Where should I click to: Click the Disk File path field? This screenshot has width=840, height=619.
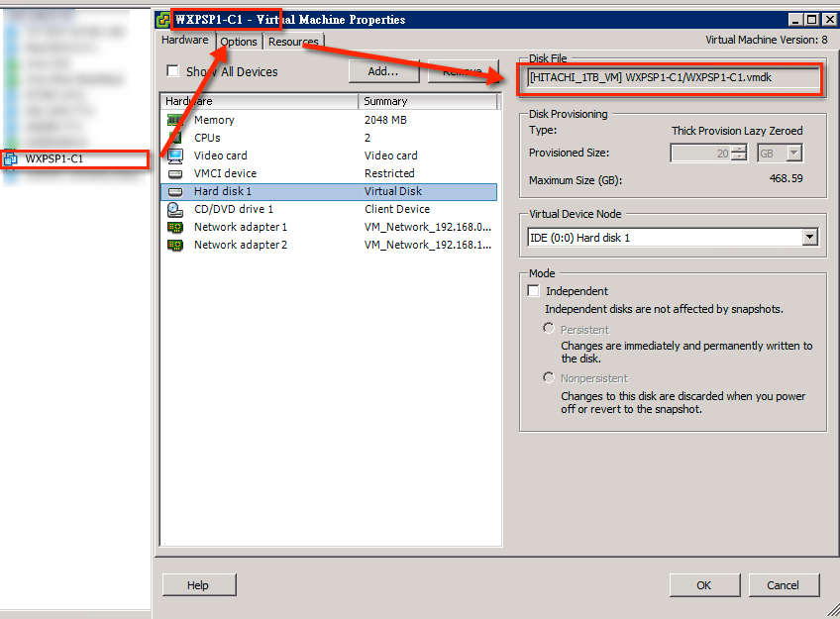tap(673, 78)
